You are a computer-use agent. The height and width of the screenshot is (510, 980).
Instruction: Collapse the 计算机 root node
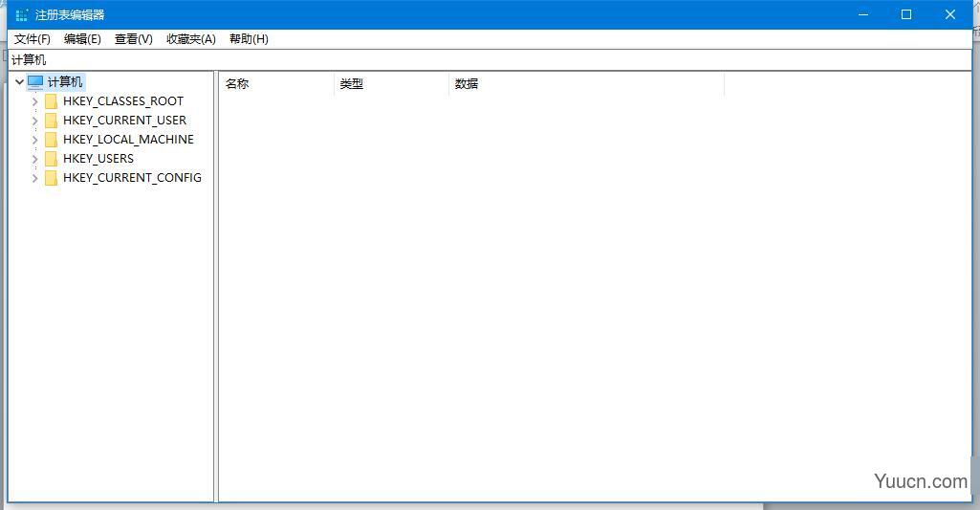click(19, 82)
